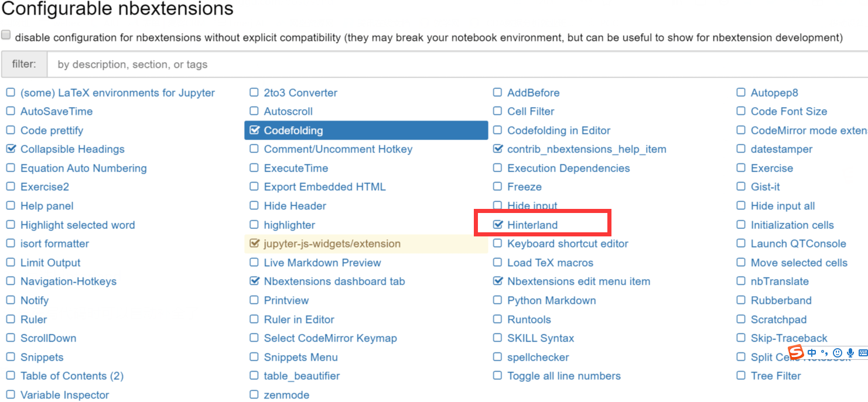The width and height of the screenshot is (868, 402).
Task: Enable the zenmode extension checkbox
Action: [x=254, y=395]
